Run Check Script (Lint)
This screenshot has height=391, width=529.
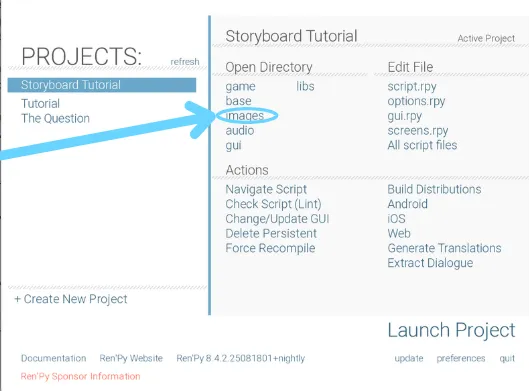273,204
